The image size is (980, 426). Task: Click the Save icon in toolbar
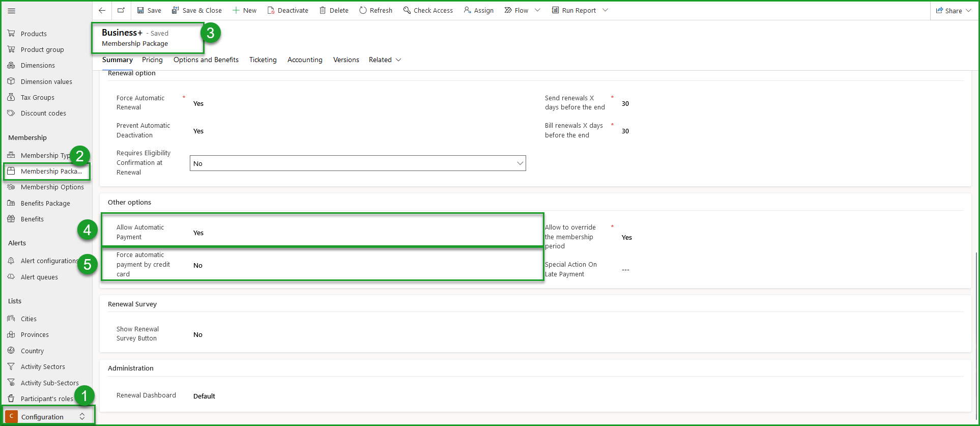[141, 10]
